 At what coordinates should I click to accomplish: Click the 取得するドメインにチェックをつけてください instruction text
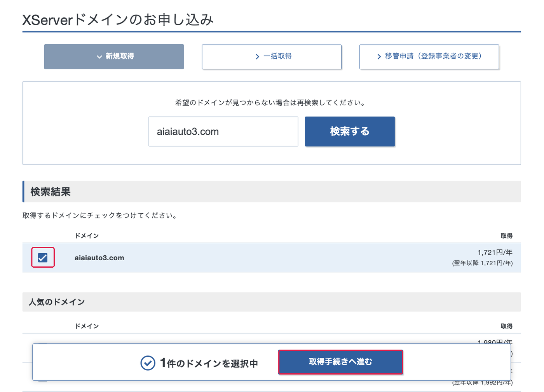tap(100, 216)
